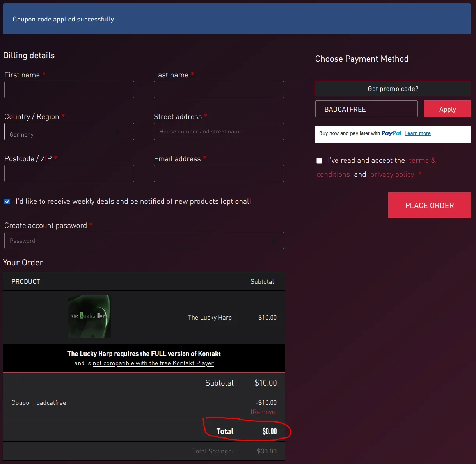Focus the Postcode / ZIP field
Screen dimensions: 476x464
click(69, 173)
